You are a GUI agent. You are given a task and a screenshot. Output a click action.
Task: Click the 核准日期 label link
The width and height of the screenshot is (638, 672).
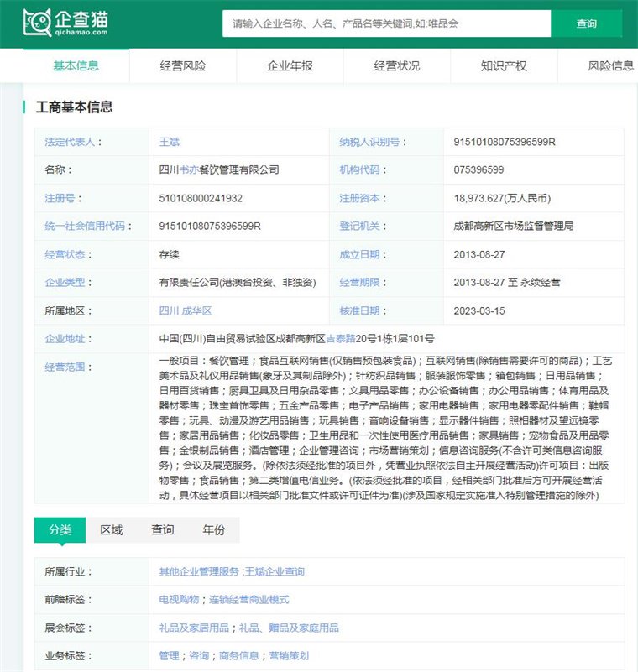pyautogui.click(x=359, y=310)
